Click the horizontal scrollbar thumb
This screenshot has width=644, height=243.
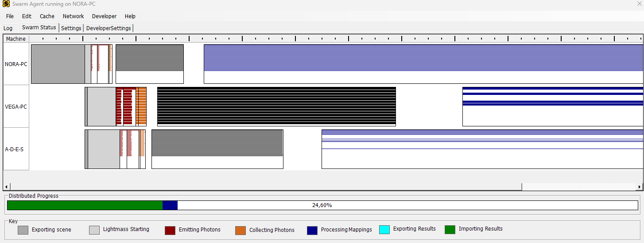coord(266,187)
